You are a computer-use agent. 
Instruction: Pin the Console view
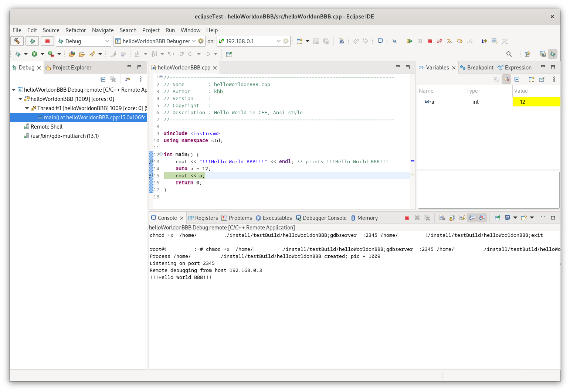pyautogui.click(x=497, y=218)
